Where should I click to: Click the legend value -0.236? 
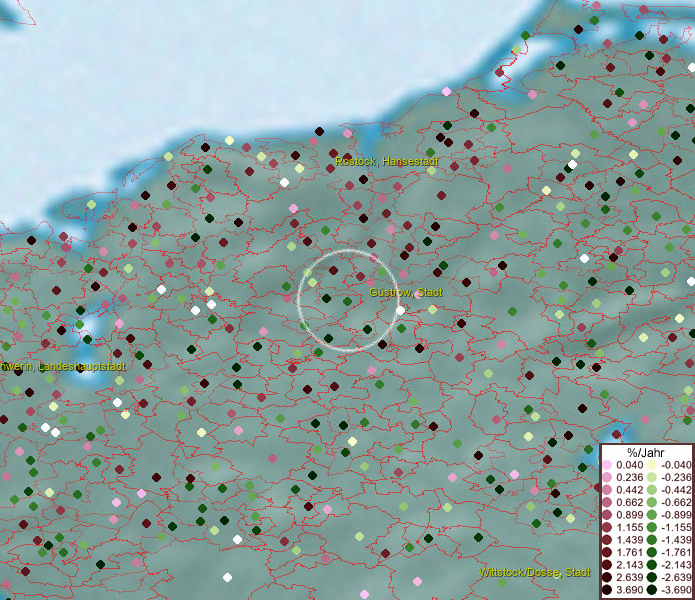[676, 477]
